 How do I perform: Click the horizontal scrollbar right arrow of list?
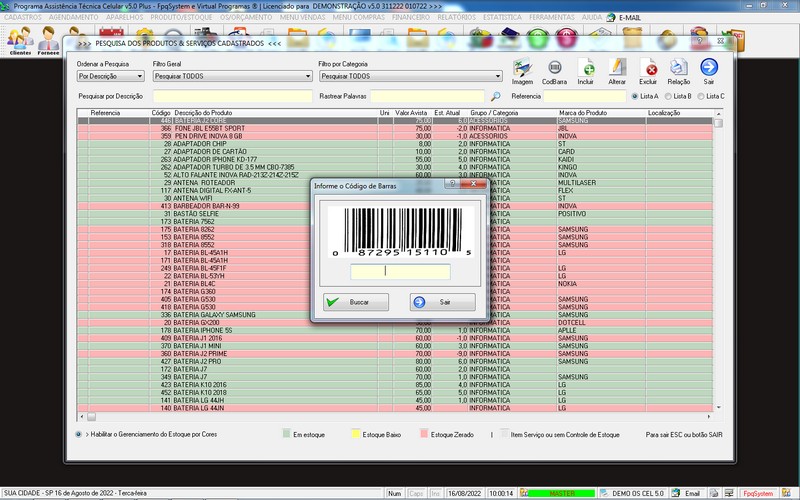tap(708, 417)
